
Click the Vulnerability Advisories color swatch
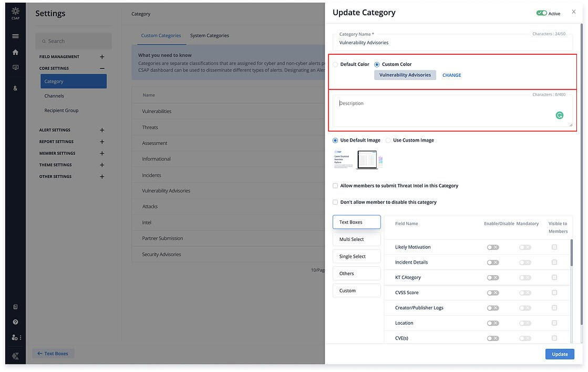pyautogui.click(x=405, y=75)
